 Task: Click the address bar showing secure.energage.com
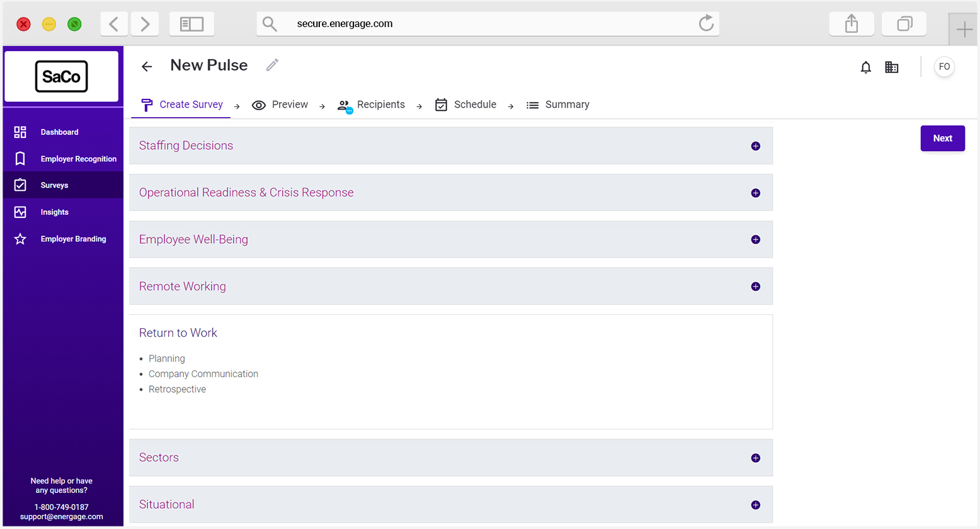(x=487, y=24)
